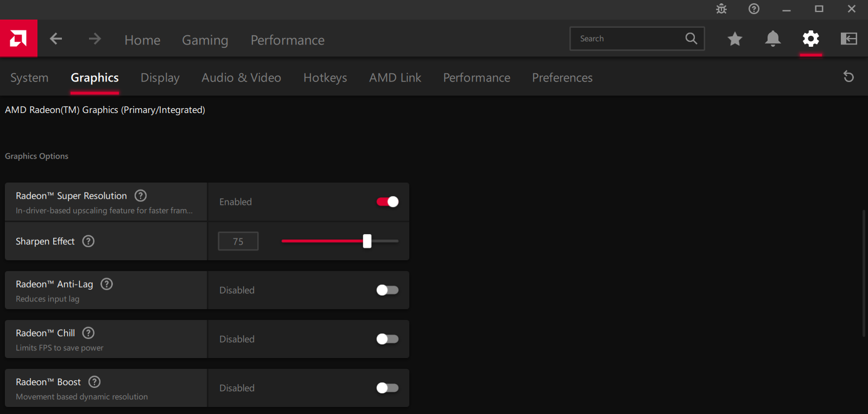Viewport: 868px width, 414px height.
Task: Show help for Sharpen Effect
Action: [88, 241]
